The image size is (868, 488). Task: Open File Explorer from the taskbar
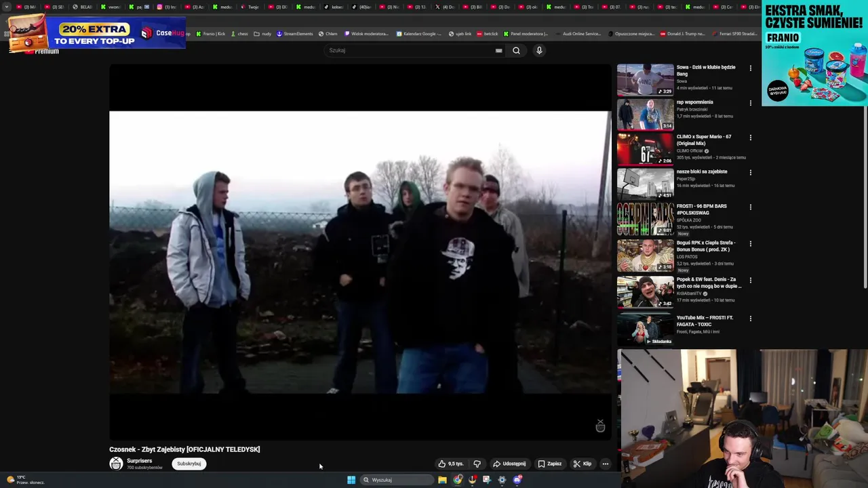442,480
